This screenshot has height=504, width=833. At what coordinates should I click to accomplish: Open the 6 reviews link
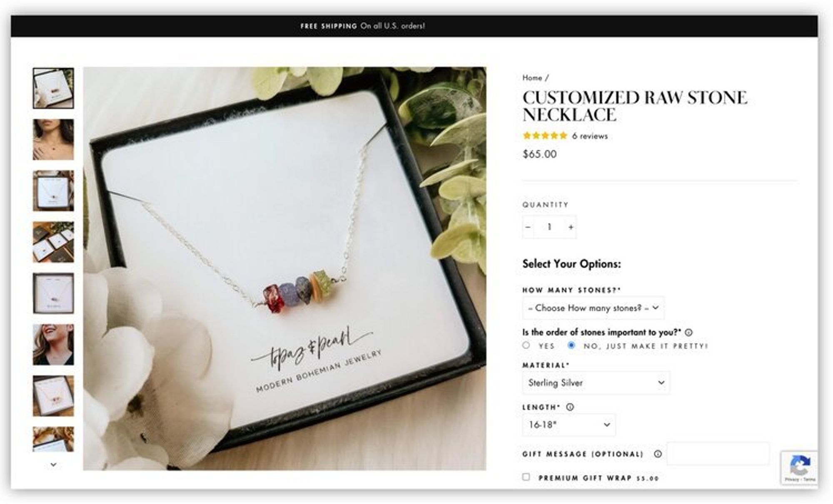[x=590, y=136]
